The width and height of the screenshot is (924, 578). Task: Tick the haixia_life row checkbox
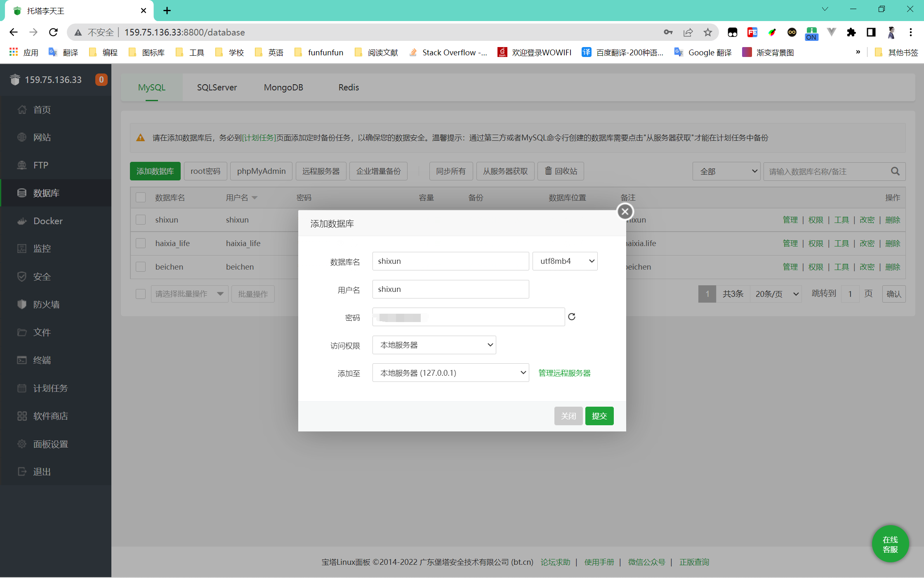(x=141, y=243)
